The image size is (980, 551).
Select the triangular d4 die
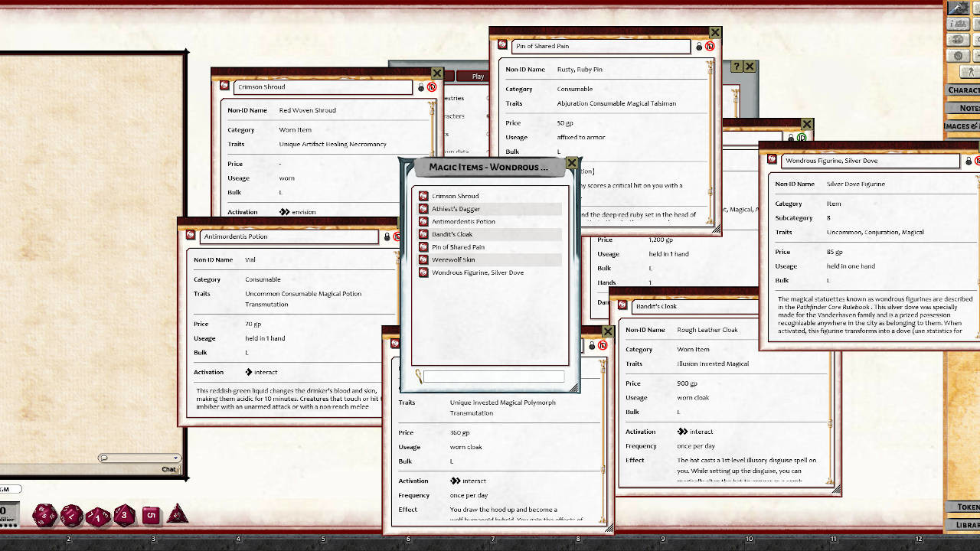(x=178, y=514)
